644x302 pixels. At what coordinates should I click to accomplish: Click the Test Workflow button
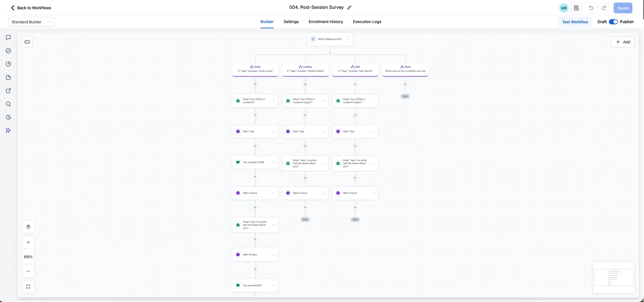[575, 22]
